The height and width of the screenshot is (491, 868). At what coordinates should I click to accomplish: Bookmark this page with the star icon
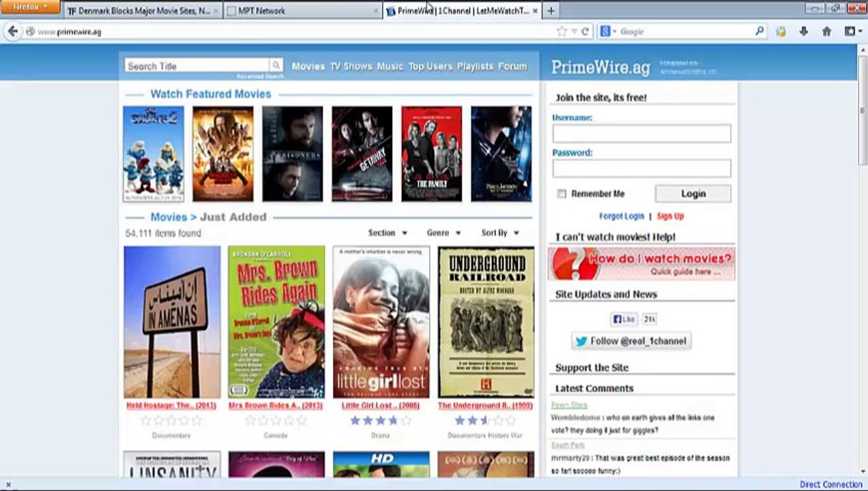[562, 31]
